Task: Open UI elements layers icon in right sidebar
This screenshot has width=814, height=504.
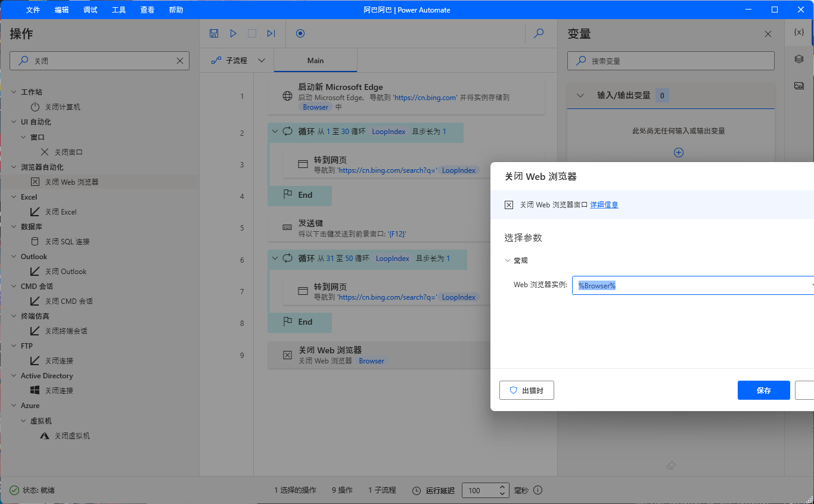Action: pyautogui.click(x=799, y=59)
